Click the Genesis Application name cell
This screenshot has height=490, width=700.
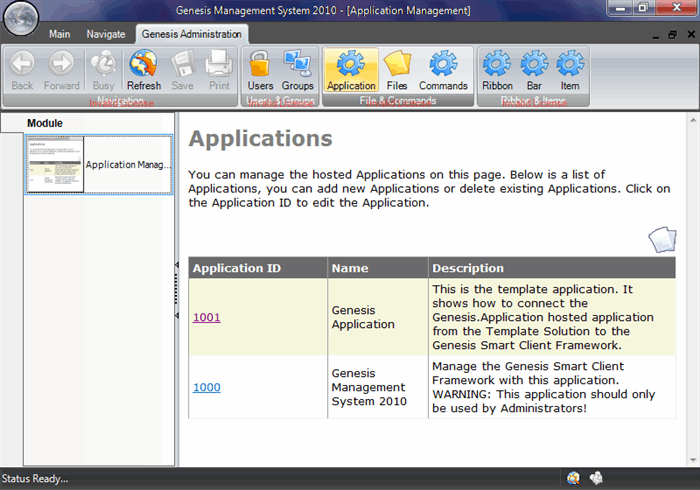[378, 317]
